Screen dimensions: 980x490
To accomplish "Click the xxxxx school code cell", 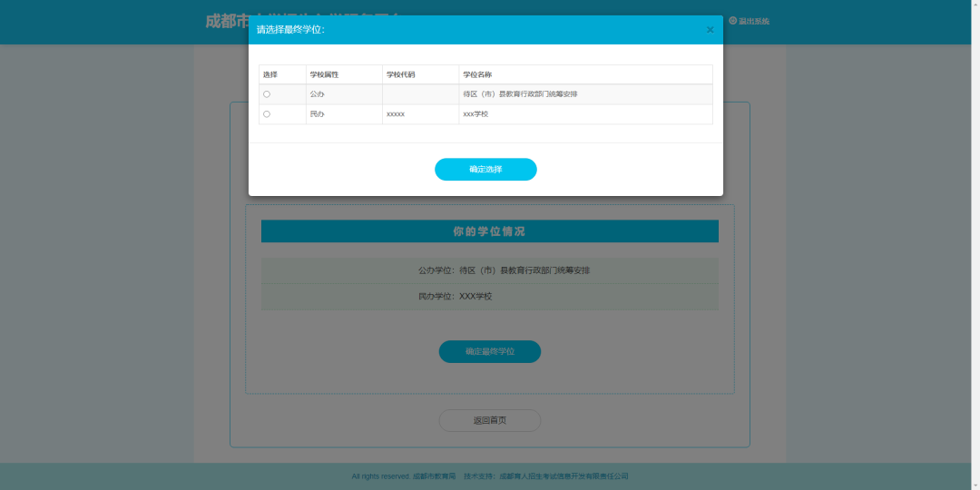I will [396, 114].
